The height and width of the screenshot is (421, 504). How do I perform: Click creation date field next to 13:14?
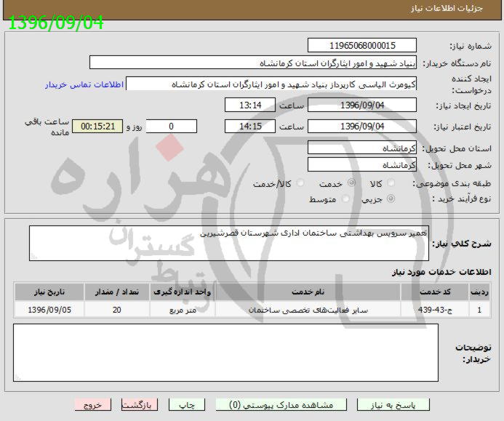point(362,105)
